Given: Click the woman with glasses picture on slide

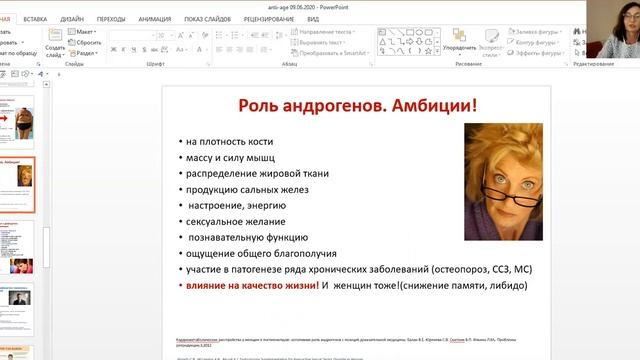Looking at the screenshot, I should (x=503, y=182).
